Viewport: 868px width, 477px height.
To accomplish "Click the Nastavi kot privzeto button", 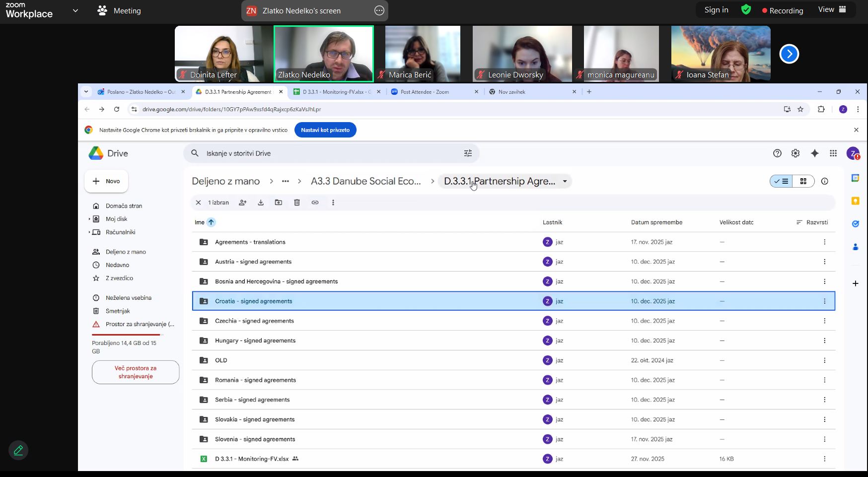I will 325,130.
